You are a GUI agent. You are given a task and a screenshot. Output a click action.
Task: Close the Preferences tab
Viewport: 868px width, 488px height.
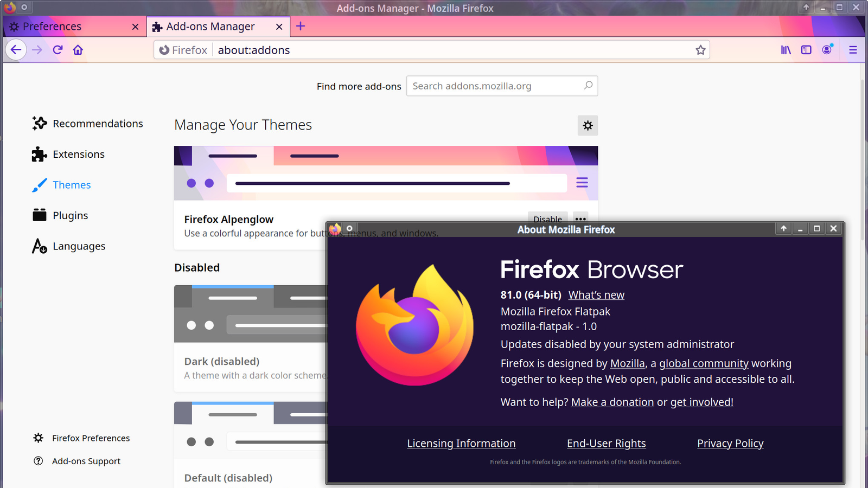pos(135,27)
